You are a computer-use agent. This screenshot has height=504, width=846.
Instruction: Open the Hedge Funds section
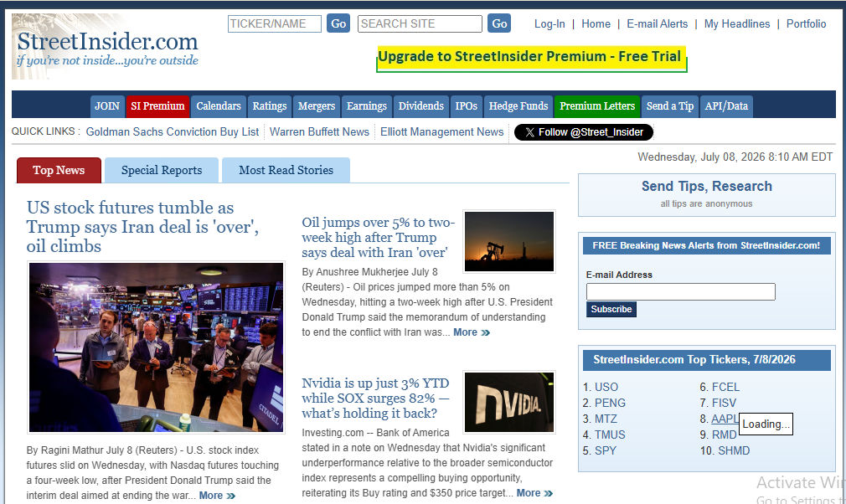[x=518, y=106]
